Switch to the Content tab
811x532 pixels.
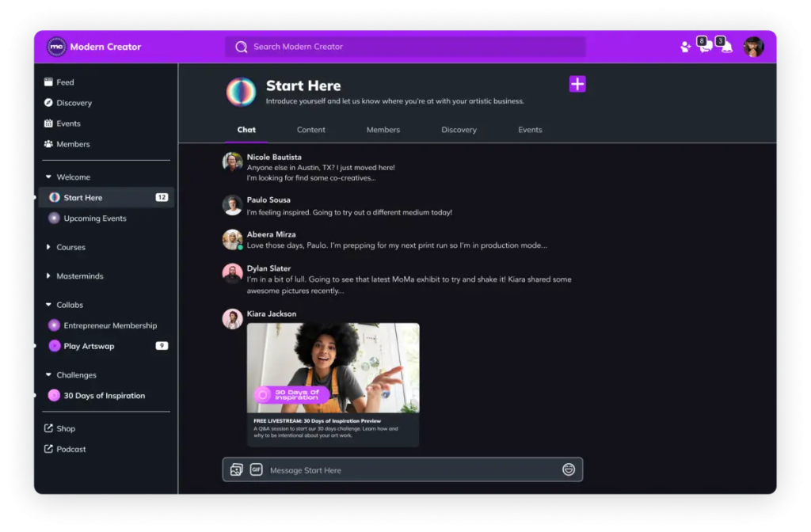(x=311, y=130)
